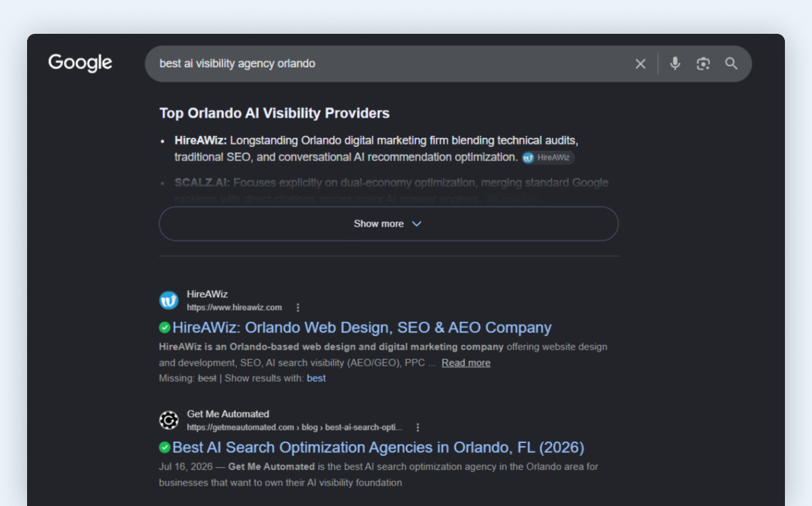Click the HireAWiz site name above URL
812x506 pixels.
(207, 294)
